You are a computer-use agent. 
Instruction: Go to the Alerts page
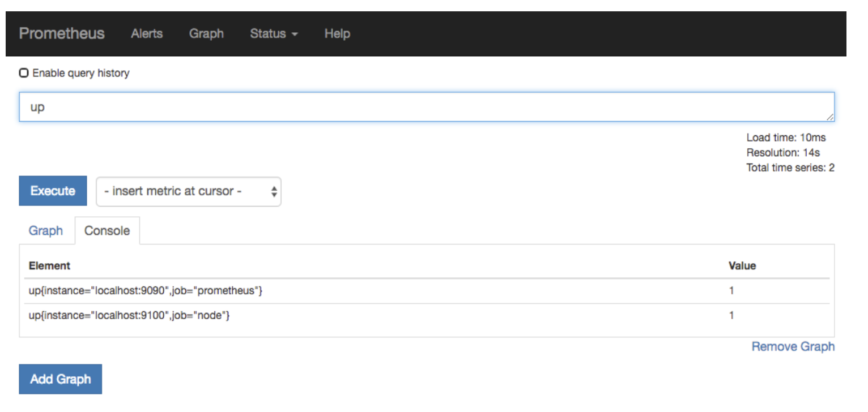[147, 33]
